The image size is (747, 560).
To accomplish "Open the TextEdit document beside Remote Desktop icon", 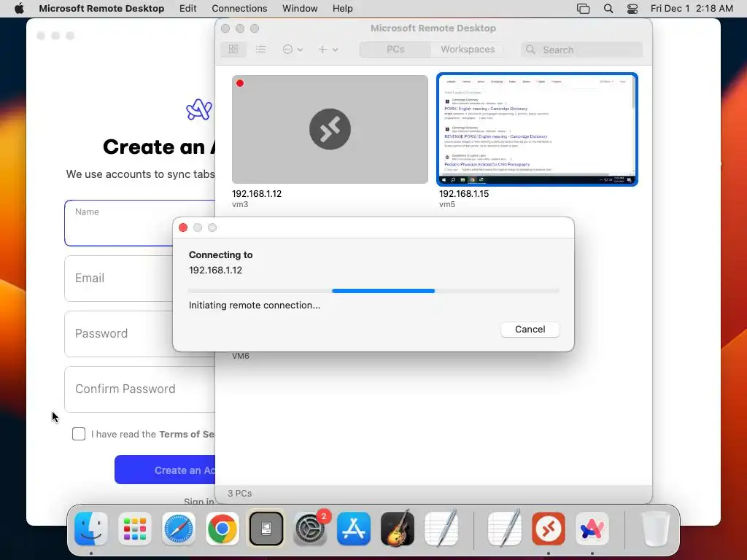I will 505,528.
